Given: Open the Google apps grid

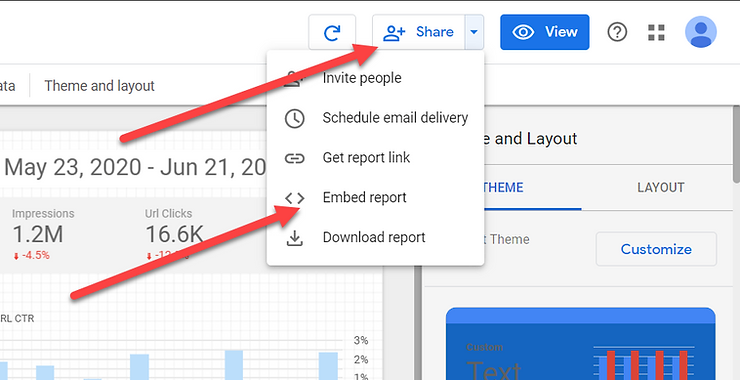Looking at the screenshot, I should 656,33.
